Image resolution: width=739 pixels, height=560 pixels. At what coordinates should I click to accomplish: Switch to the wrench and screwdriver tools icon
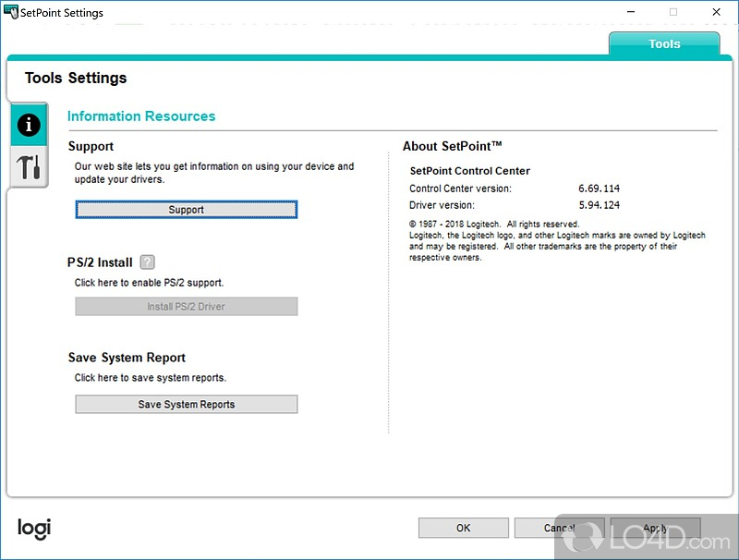point(29,167)
